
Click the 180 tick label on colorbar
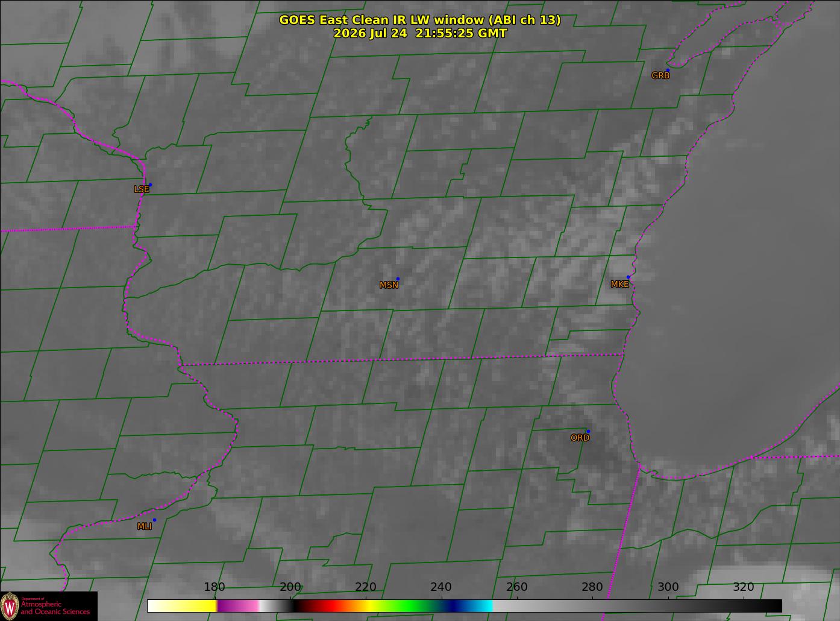coord(215,587)
